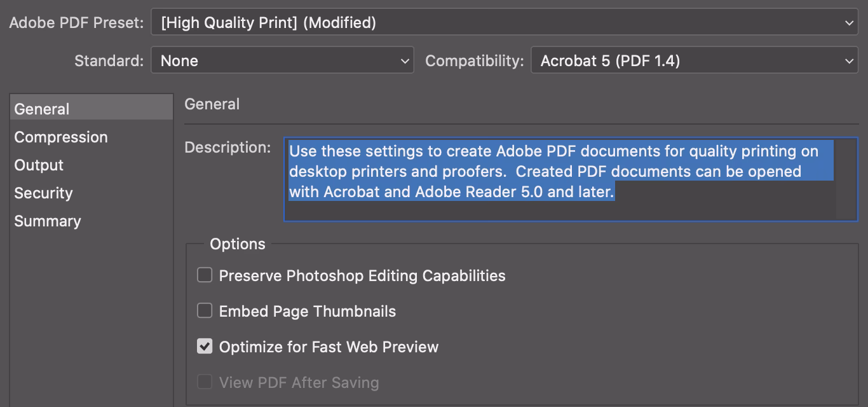Screen dimensions: 868x407
Task: View the Summary section
Action: (x=47, y=221)
